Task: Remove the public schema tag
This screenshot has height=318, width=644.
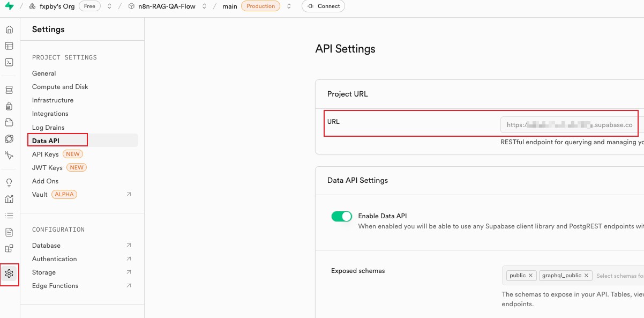Action: pyautogui.click(x=530, y=276)
